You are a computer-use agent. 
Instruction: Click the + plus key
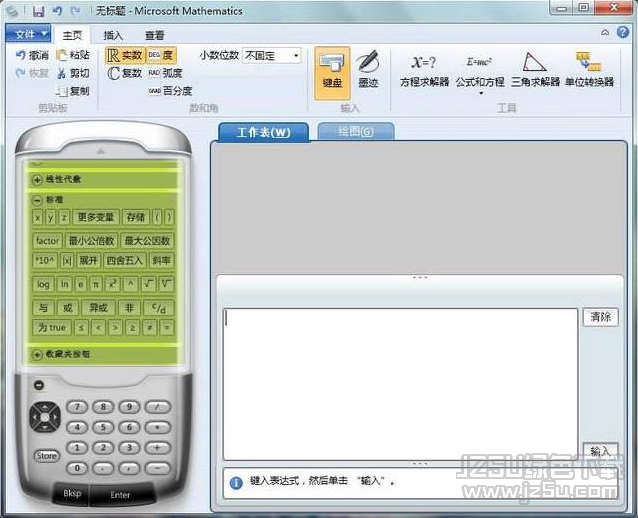(x=158, y=448)
